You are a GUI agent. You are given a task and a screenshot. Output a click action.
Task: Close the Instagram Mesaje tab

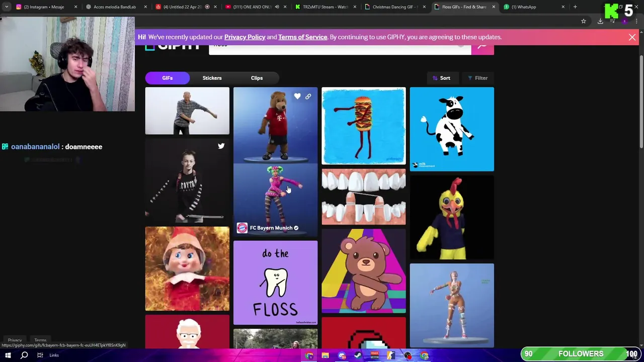pos(76,7)
